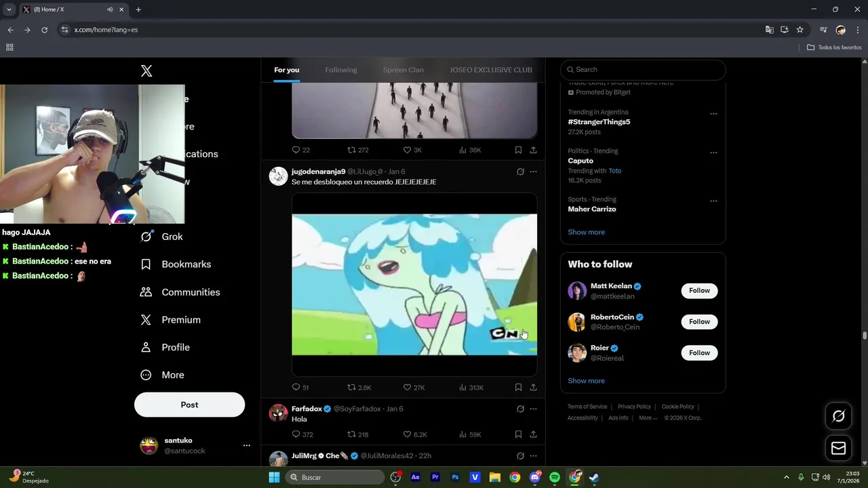The image size is (868, 488).
Task: Open Grok icon on jugodenaranja9 post
Action: coord(520,171)
